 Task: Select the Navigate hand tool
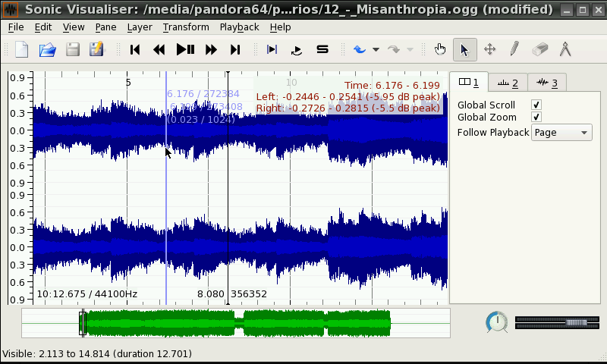coord(440,50)
